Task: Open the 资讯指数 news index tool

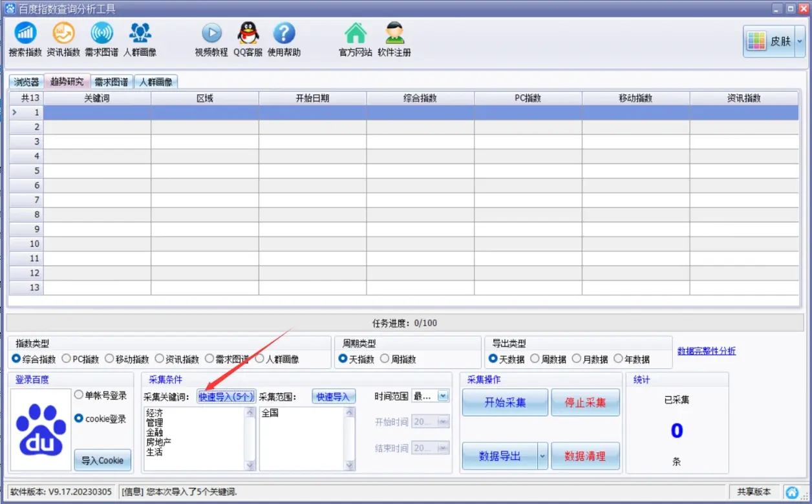Action: 63,40
